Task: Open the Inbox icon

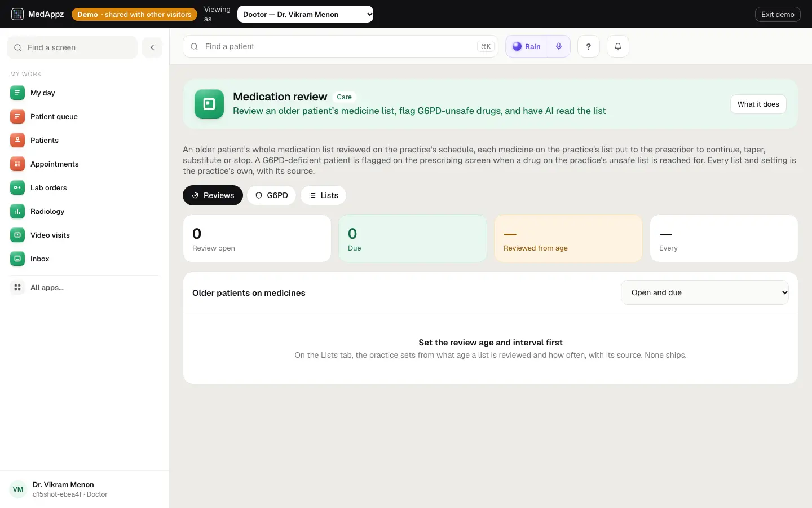Action: (17, 259)
